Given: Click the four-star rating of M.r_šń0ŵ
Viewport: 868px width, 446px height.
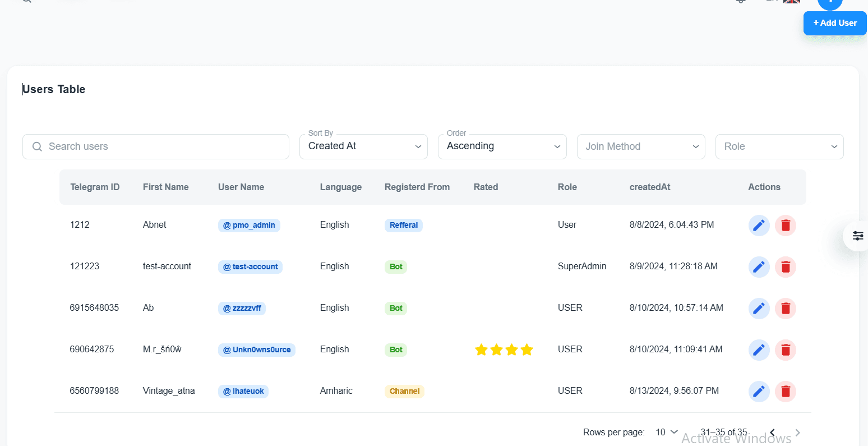Looking at the screenshot, I should coord(504,350).
